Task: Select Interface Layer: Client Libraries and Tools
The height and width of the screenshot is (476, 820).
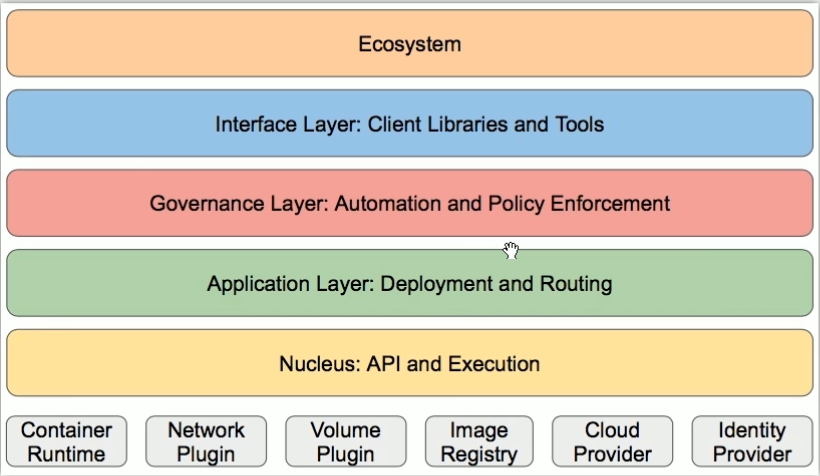Action: (x=409, y=123)
